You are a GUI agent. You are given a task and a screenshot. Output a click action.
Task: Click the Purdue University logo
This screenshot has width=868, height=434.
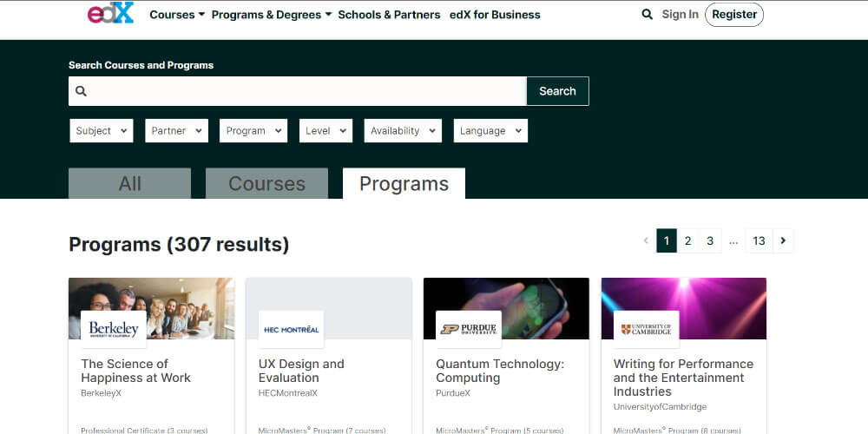tap(469, 329)
